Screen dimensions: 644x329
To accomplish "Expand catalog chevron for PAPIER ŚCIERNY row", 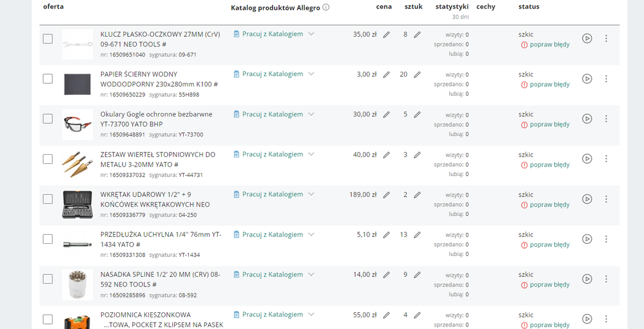I will 311,74.
